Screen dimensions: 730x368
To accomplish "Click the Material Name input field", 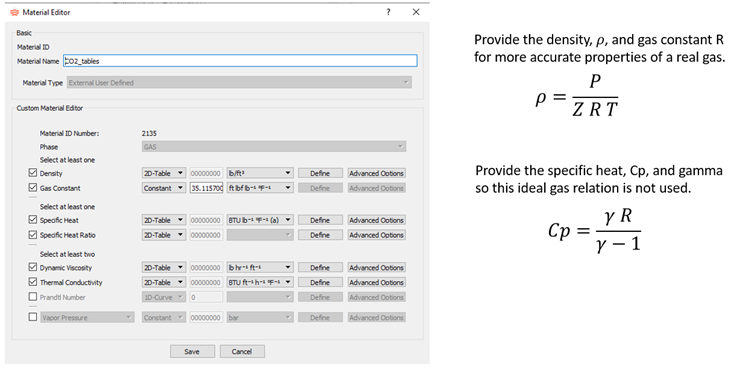I will pyautogui.click(x=240, y=61).
